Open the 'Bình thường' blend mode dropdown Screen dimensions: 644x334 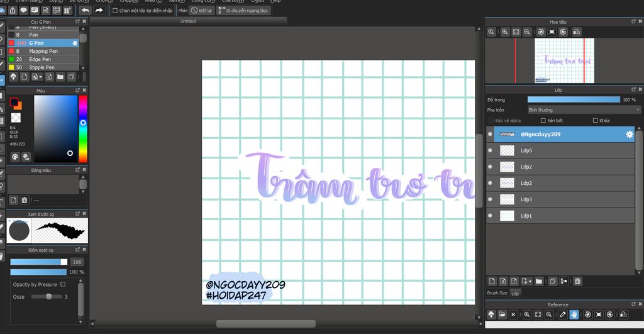coord(584,109)
